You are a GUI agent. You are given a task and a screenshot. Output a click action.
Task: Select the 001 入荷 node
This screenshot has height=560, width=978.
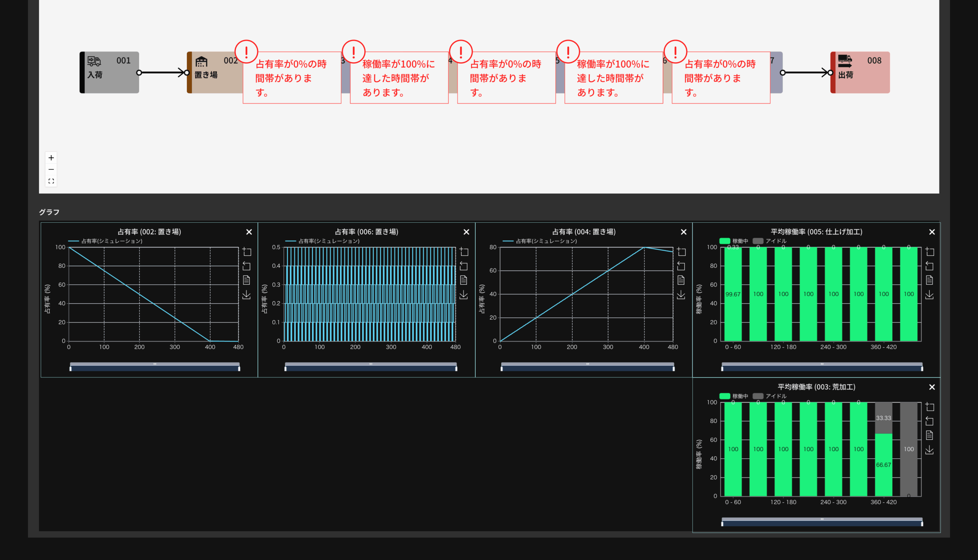pos(109,72)
